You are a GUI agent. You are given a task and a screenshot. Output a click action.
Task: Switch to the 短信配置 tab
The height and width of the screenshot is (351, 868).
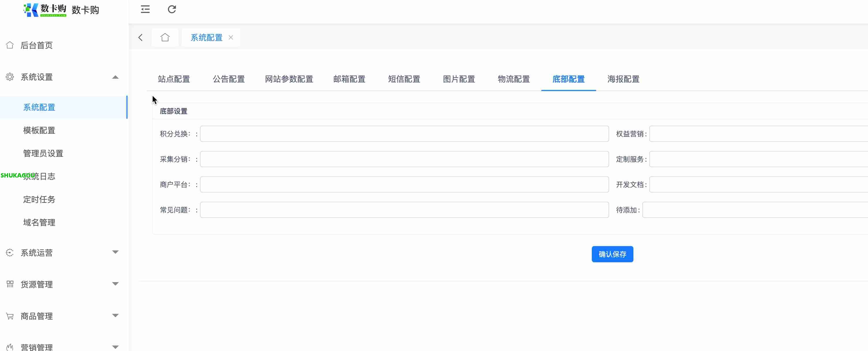pyautogui.click(x=404, y=79)
